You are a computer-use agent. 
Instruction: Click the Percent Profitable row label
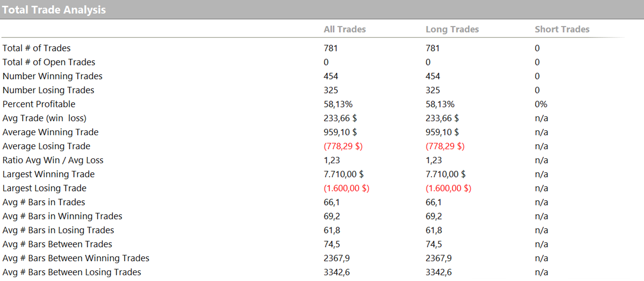(x=39, y=104)
